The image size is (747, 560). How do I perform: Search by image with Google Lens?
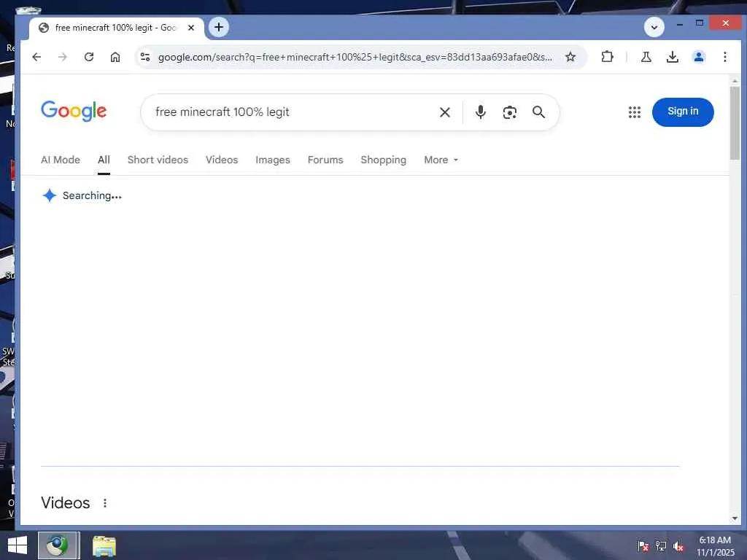(x=509, y=112)
